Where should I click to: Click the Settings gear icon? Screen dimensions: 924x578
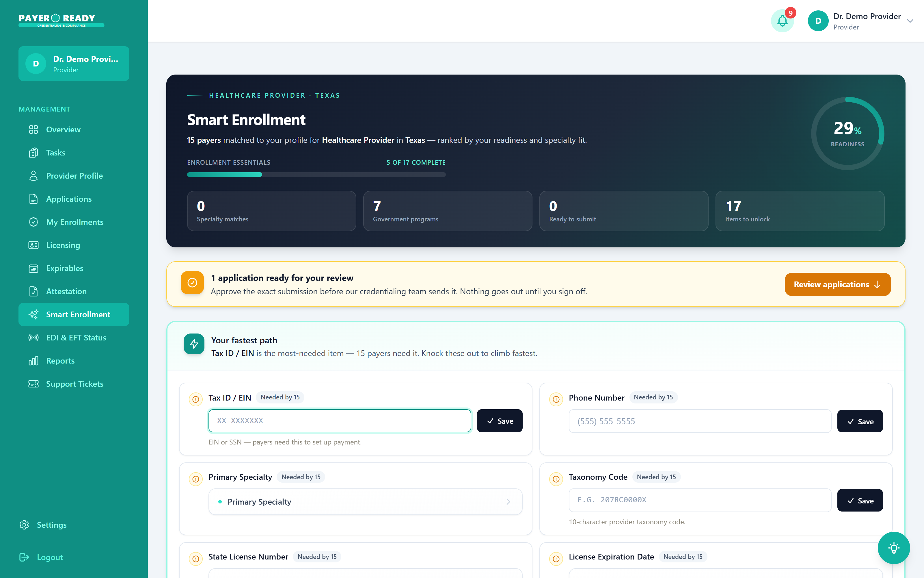[25, 525]
